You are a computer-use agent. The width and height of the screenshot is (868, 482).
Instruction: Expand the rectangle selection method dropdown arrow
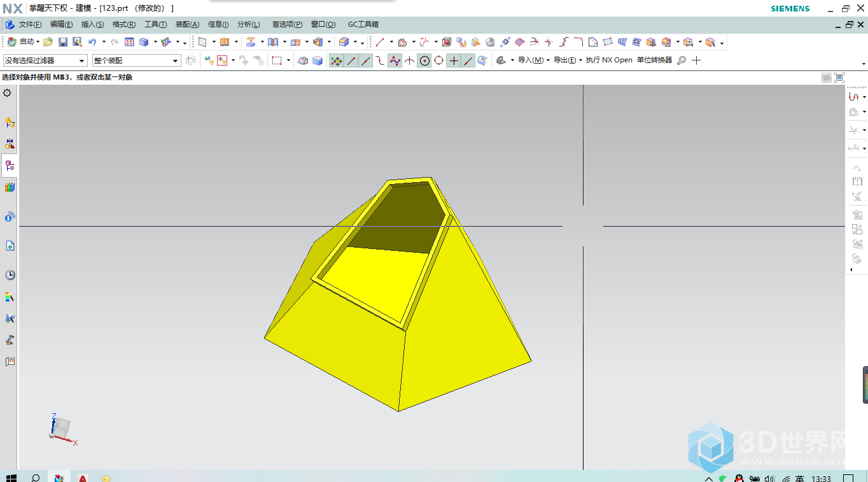tap(289, 60)
